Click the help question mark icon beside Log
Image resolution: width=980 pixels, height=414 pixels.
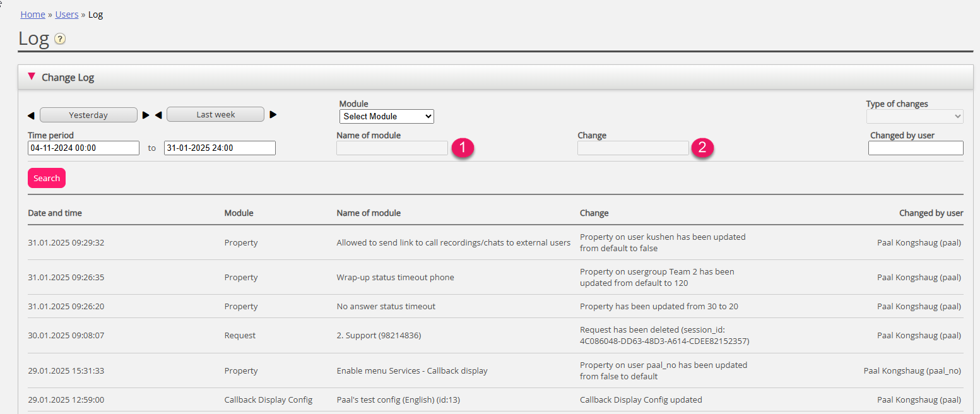click(x=60, y=39)
